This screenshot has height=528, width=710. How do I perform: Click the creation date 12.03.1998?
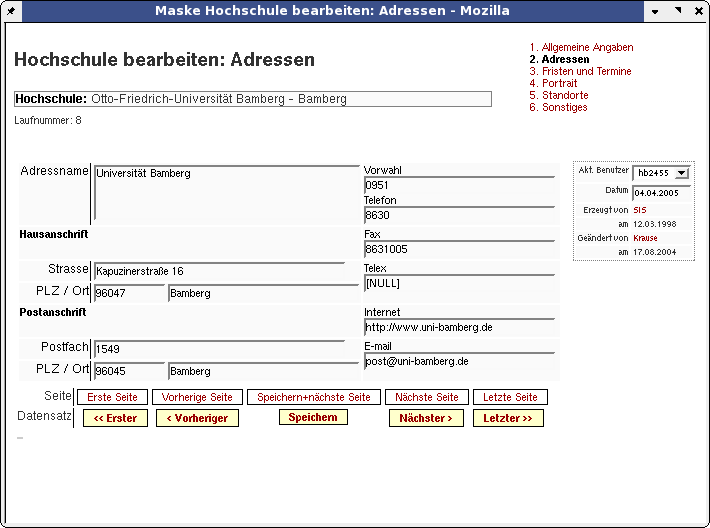(x=654, y=224)
